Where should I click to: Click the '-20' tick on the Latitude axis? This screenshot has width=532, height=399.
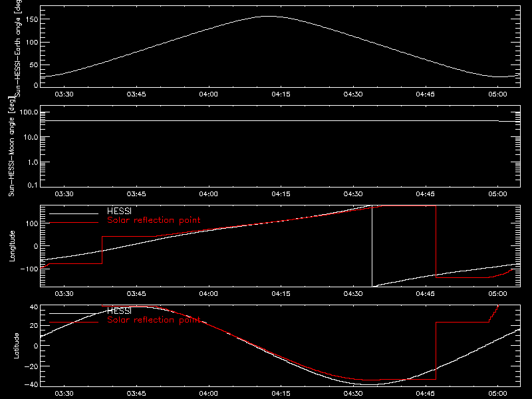31,366
